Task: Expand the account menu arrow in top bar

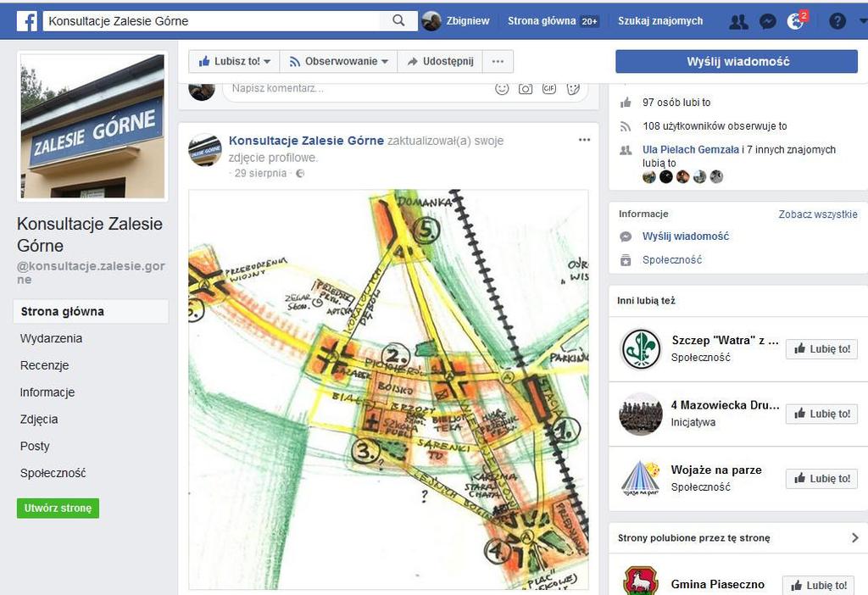Action: tap(864, 21)
